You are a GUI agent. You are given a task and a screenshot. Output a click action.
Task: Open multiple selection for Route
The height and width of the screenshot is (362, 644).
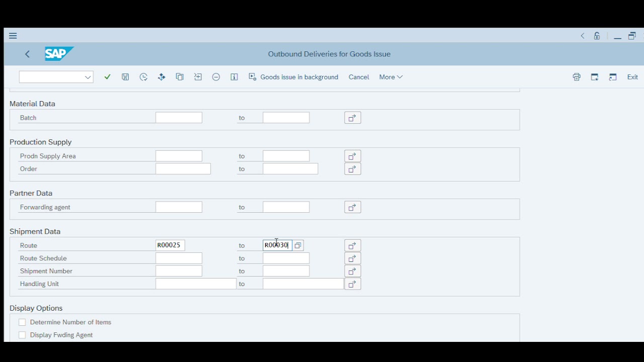(x=353, y=245)
